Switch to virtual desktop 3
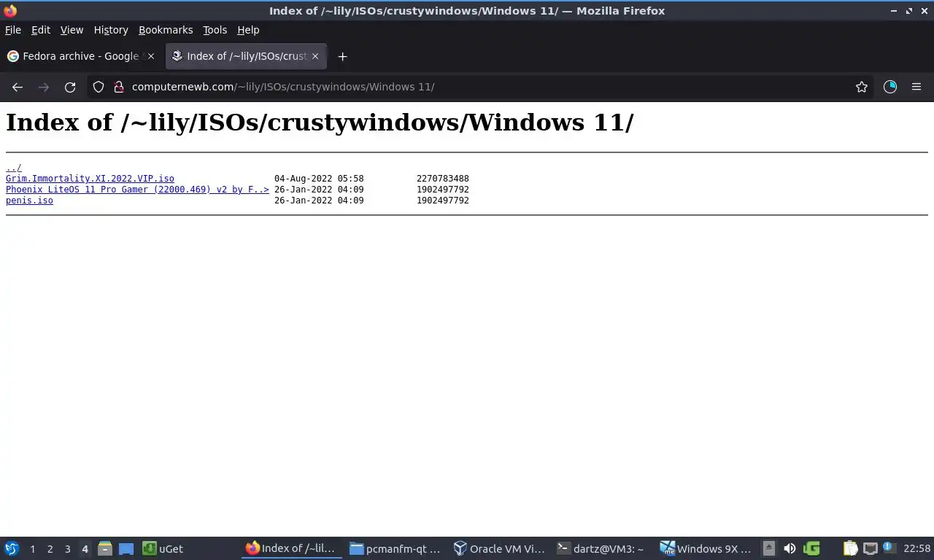This screenshot has height=560, width=934. tap(67, 549)
